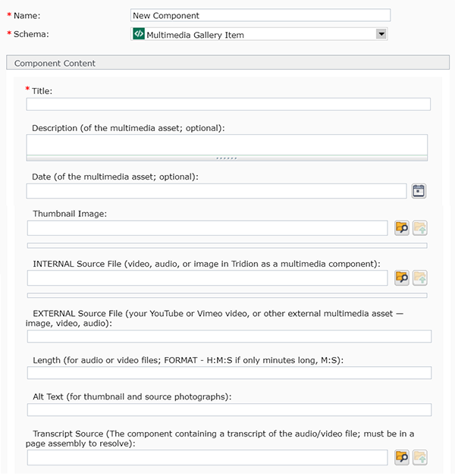Click upload icon beside Thumbnail Image field
The image size is (455, 476).
point(419,228)
